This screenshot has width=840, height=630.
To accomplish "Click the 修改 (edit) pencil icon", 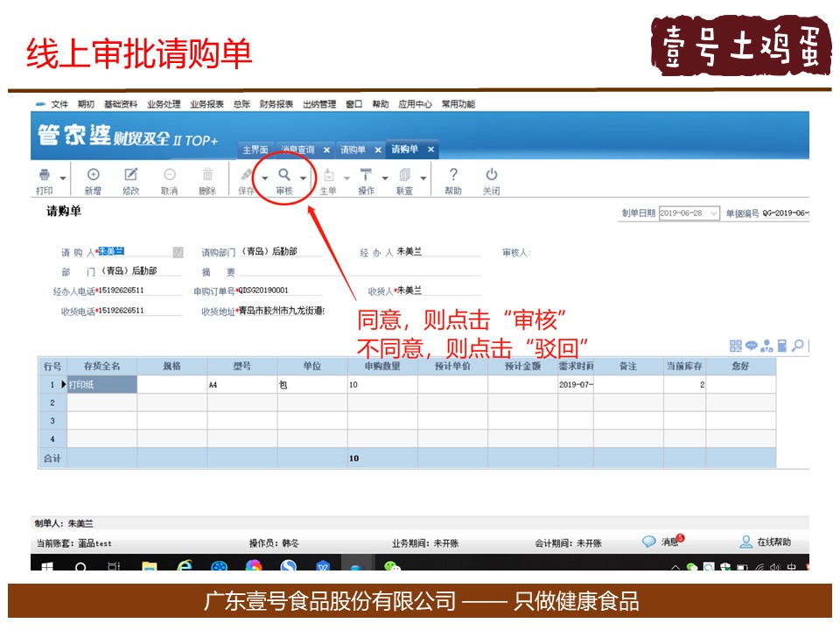I will pos(131,176).
